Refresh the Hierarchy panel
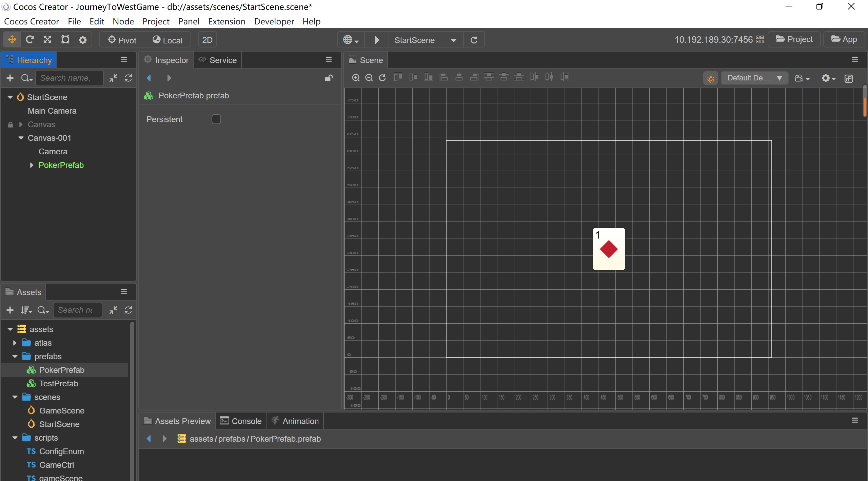This screenshot has height=481, width=868. pos(128,78)
